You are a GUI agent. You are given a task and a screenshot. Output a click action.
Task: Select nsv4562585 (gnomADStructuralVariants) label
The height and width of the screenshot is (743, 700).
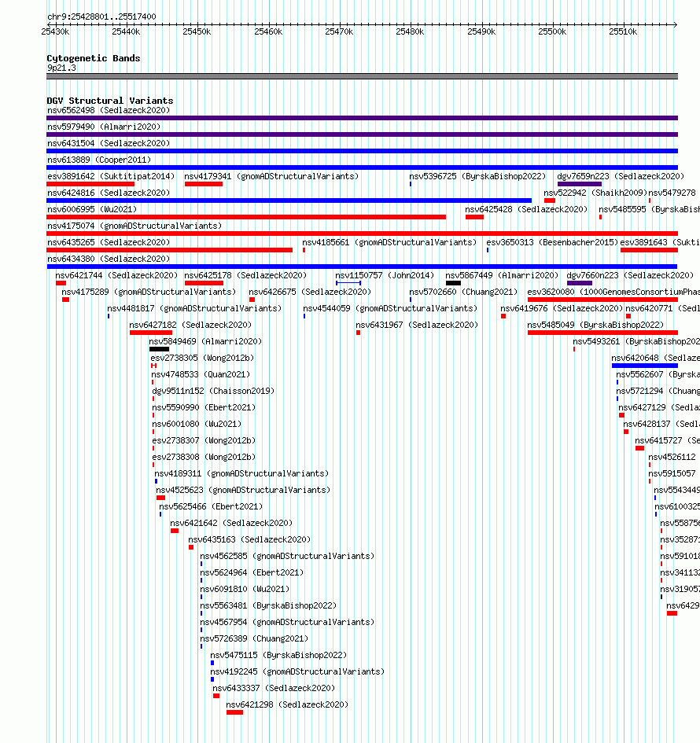tap(287, 556)
